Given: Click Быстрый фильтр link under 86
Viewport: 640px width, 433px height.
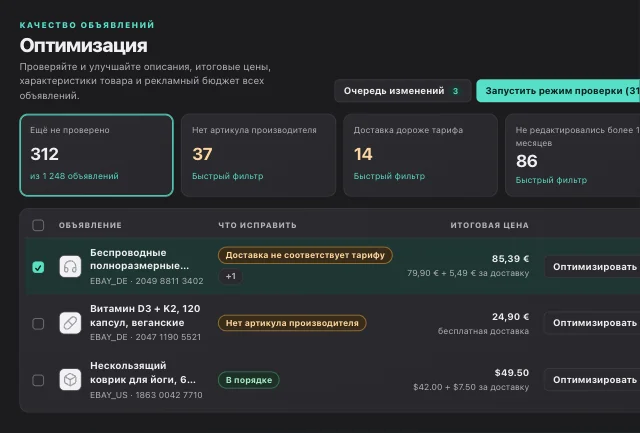Looking at the screenshot, I should click(x=551, y=180).
